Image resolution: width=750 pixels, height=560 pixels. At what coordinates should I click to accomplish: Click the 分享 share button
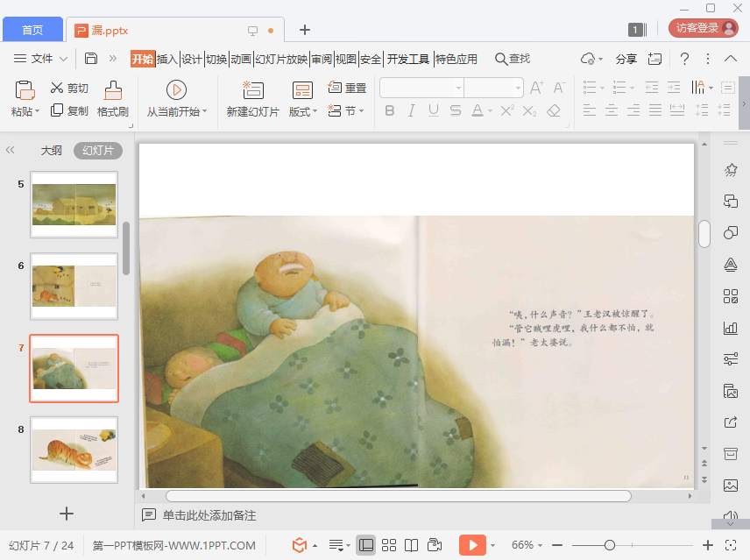coord(626,59)
